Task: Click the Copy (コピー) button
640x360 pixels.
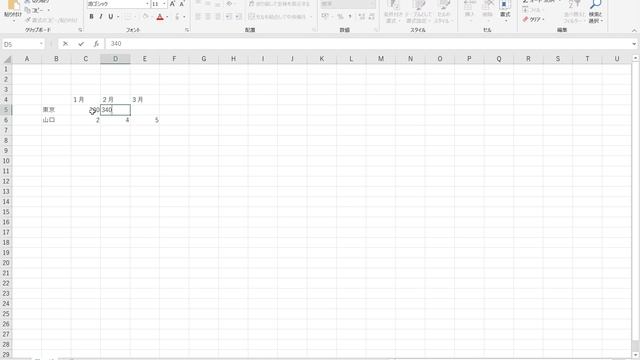Action: click(37, 10)
